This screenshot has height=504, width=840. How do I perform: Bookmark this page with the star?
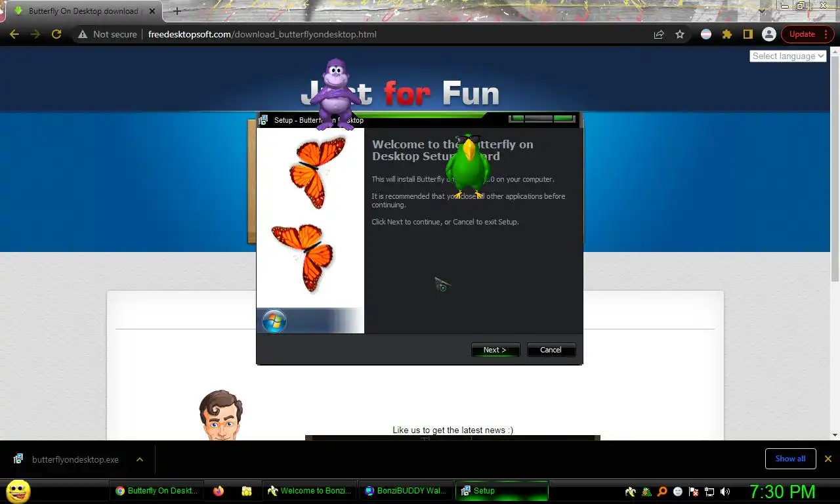[x=680, y=34]
